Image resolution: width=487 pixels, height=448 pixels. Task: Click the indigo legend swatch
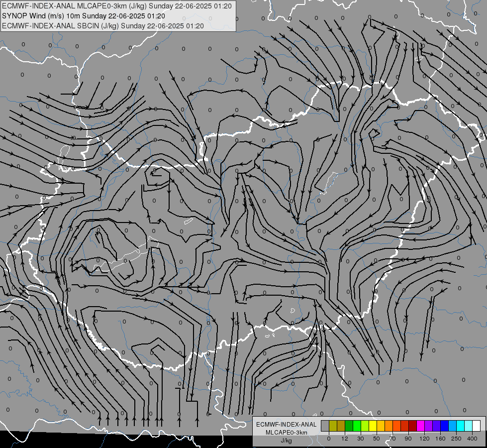[437, 426]
